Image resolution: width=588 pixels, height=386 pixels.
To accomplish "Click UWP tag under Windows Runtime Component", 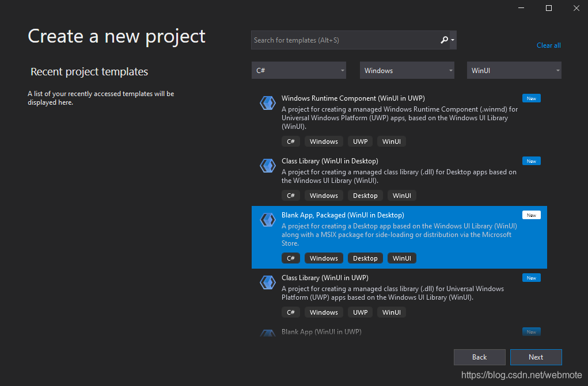I will pyautogui.click(x=360, y=142).
